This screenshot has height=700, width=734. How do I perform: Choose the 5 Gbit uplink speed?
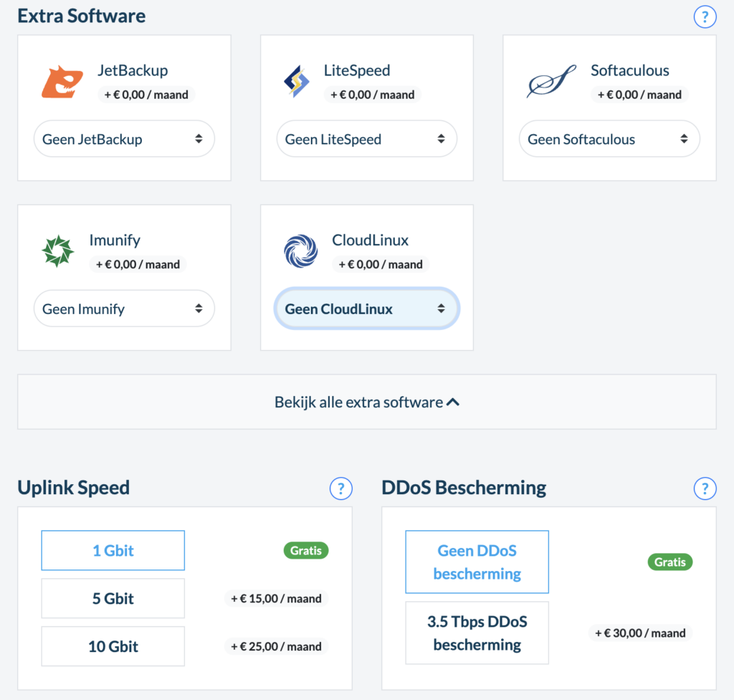[113, 598]
